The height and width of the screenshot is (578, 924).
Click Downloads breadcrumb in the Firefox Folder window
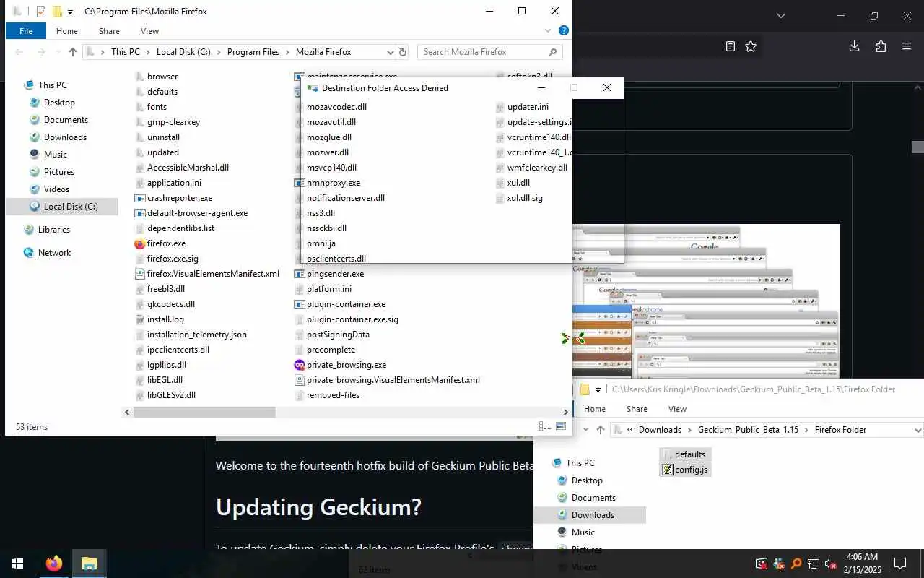pyautogui.click(x=660, y=430)
